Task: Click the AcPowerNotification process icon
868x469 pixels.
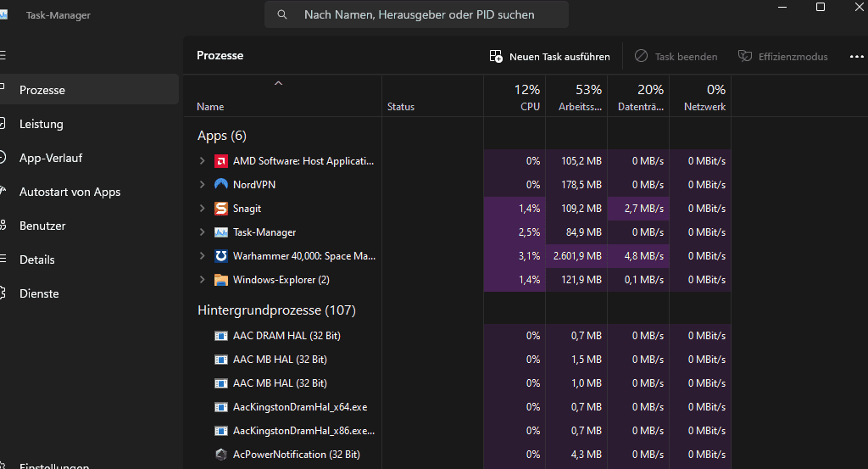Action: click(x=221, y=455)
